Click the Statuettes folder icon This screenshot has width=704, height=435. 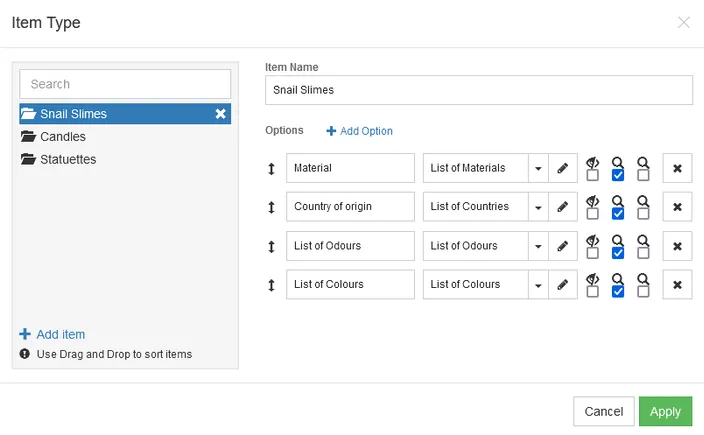(28, 159)
